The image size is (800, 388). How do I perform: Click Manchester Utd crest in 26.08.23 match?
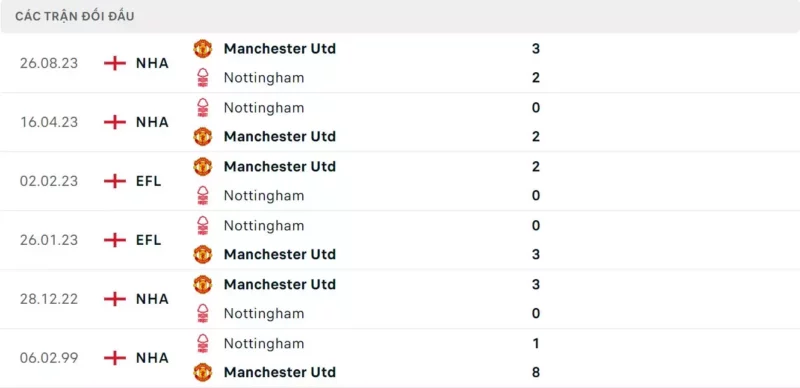pos(203,48)
